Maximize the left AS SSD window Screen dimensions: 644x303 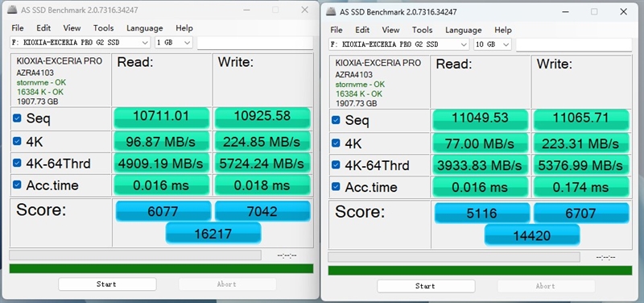coord(275,10)
